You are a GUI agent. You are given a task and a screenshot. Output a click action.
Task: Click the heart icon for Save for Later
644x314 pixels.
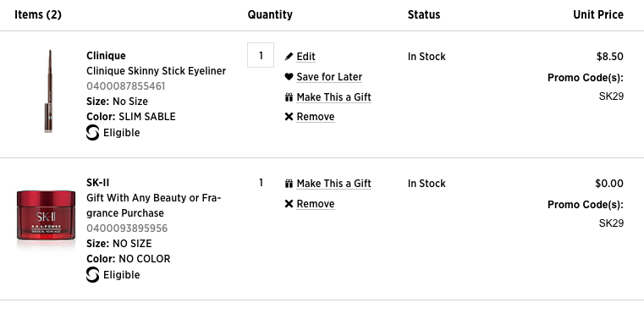click(289, 77)
